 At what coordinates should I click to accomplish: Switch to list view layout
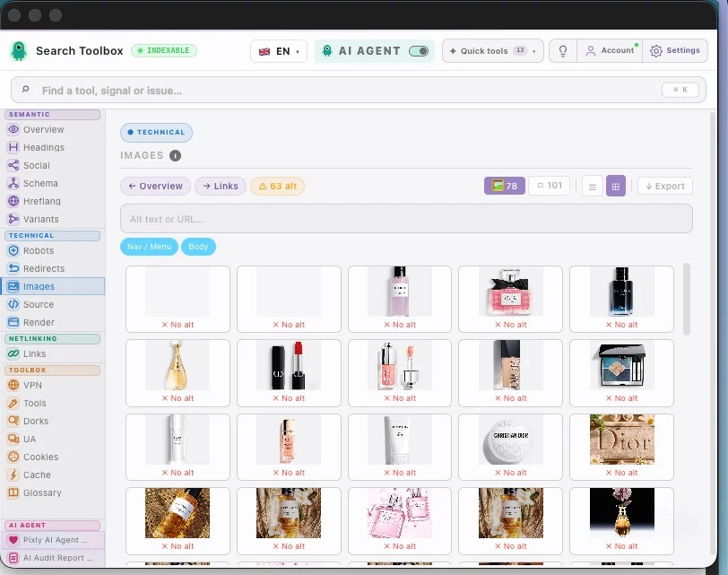click(593, 187)
